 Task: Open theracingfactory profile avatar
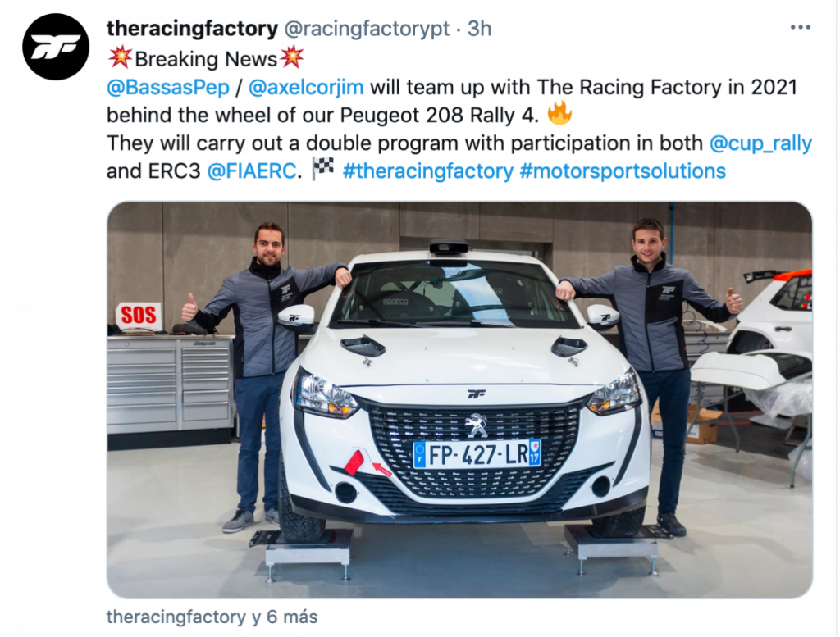tap(56, 47)
